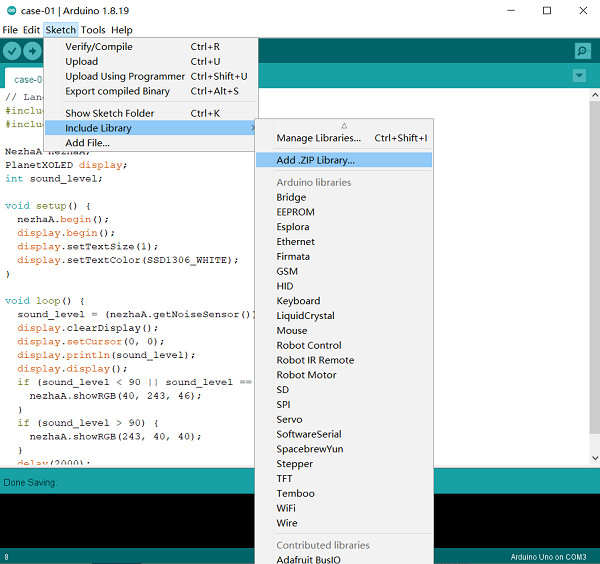Expand the Include Library submenu
The image size is (600, 564).
(x=150, y=128)
